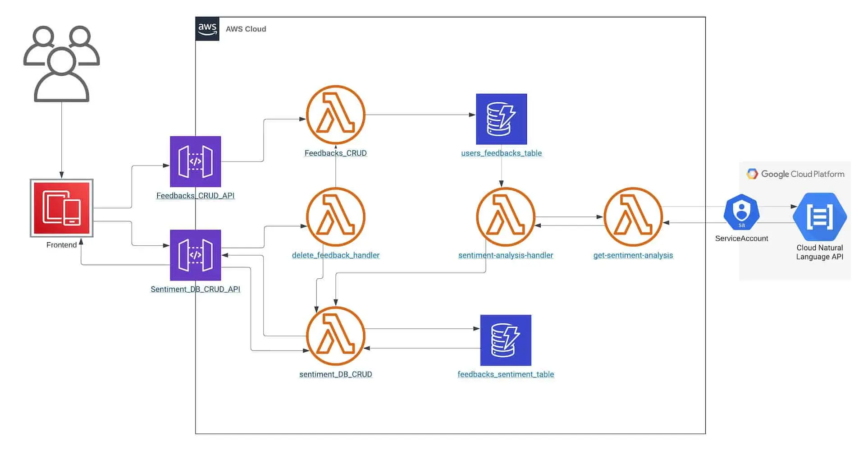Screen dimensions: 868x451
Task: Click the ServiceAccount text label
Action: [x=741, y=239]
